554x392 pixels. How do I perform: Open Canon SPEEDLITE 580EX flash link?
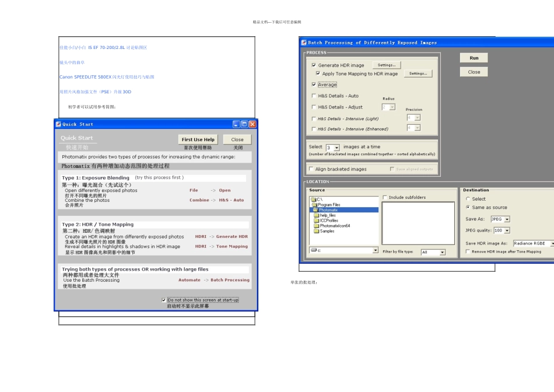point(107,76)
